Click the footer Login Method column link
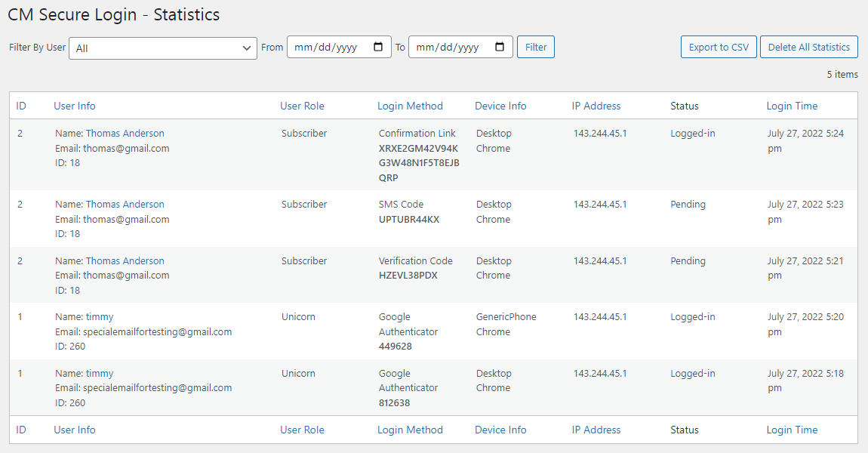The height and width of the screenshot is (453, 868). 410,430
